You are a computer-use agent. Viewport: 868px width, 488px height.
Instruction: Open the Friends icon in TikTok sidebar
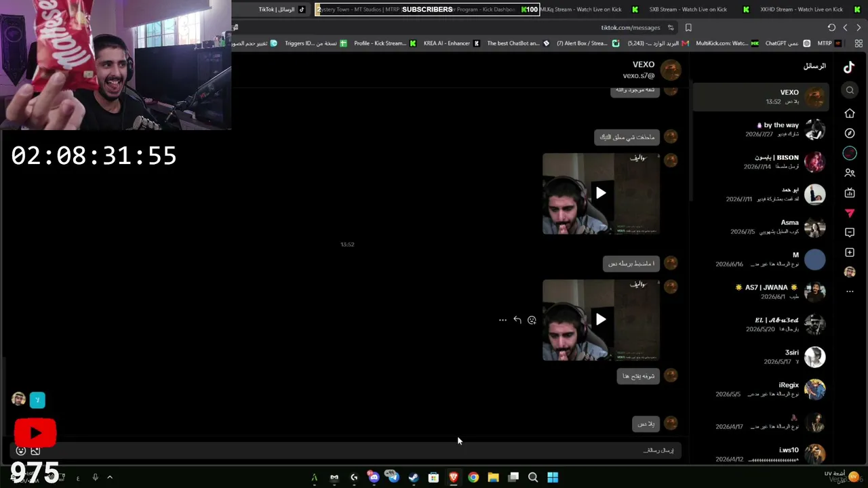(x=850, y=173)
